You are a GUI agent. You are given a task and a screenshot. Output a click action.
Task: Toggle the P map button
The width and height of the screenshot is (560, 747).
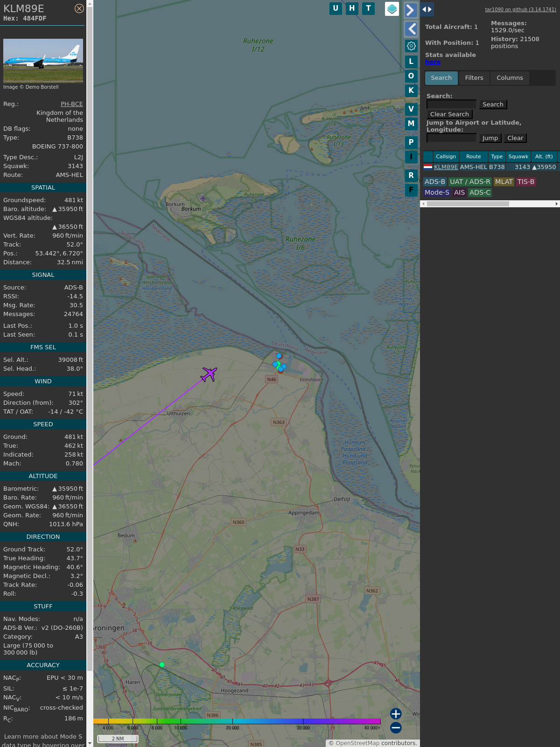click(411, 142)
